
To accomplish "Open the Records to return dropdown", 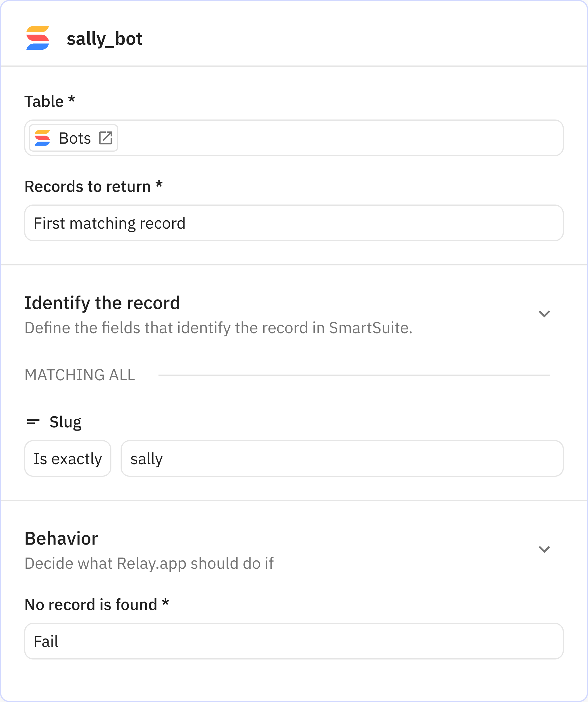I will pos(294,223).
